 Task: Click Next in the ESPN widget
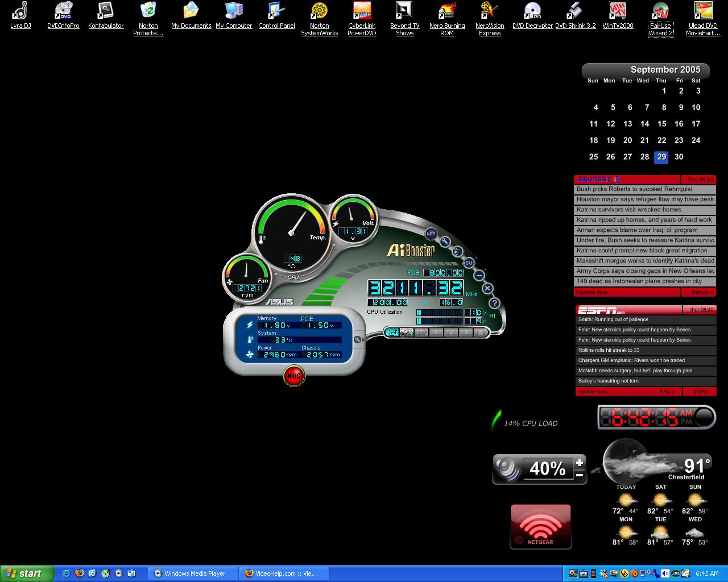[667, 392]
